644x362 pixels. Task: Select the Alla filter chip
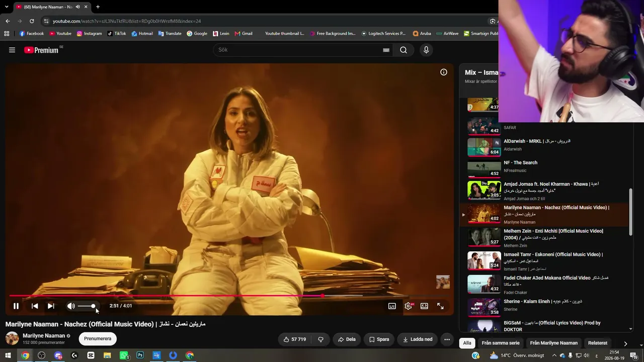pyautogui.click(x=467, y=343)
